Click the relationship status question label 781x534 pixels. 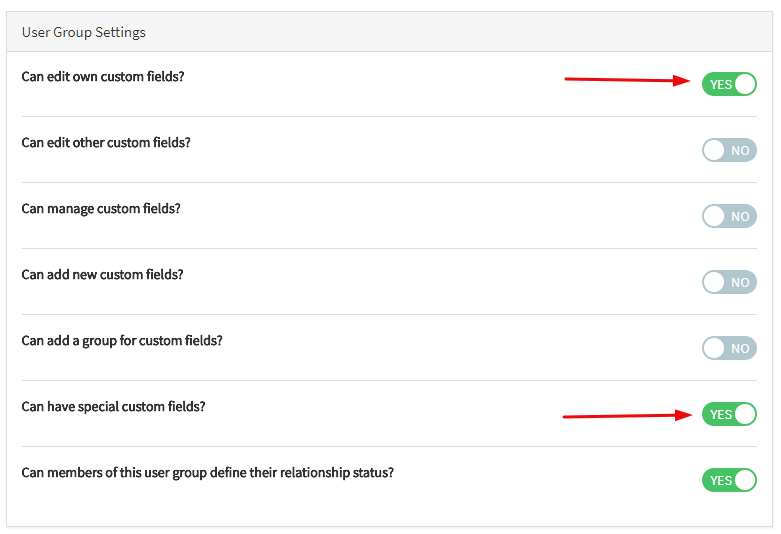(x=207, y=473)
